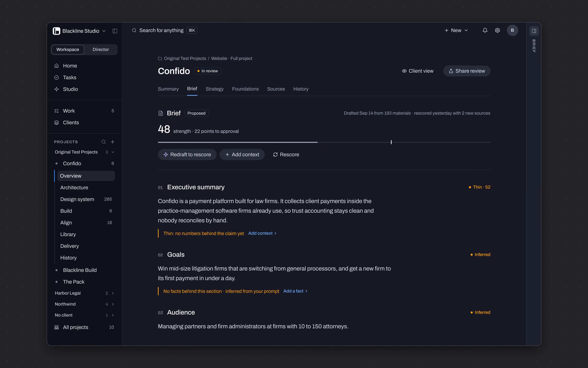588x368 pixels.
Task: Open the Strategy tab
Action: coord(215,89)
